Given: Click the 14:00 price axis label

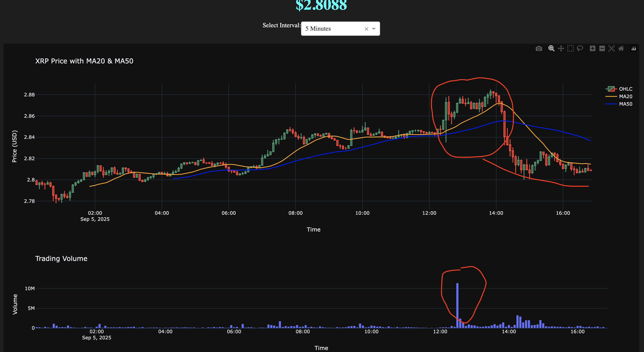Looking at the screenshot, I should [x=496, y=213].
